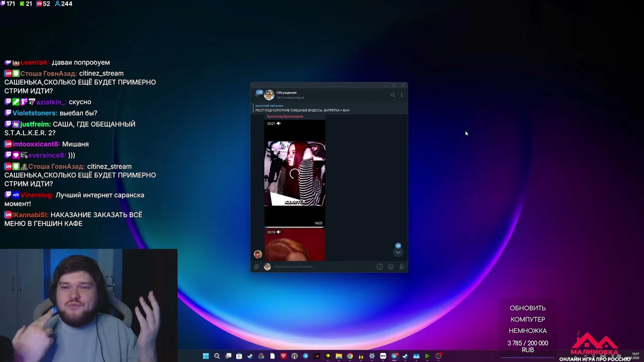This screenshot has height=362, width=644.
Task: Open the white document icon on taskbar
Action: click(272, 356)
